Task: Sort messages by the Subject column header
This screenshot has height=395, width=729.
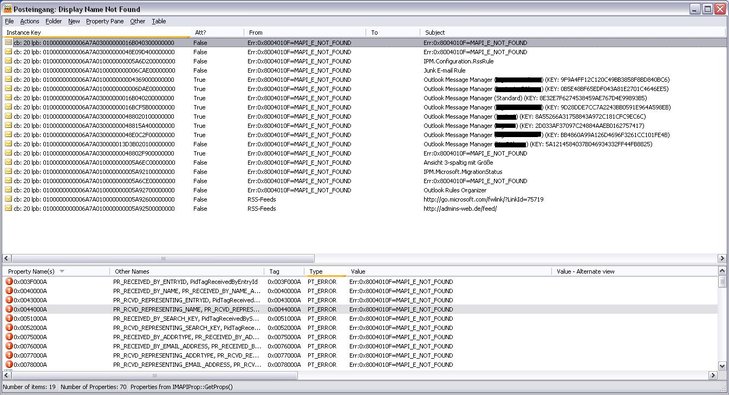Action: tap(573, 33)
